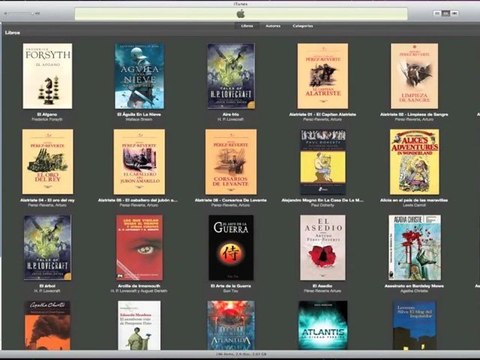Select Eduardo Mendoza white book cover

coord(139,325)
